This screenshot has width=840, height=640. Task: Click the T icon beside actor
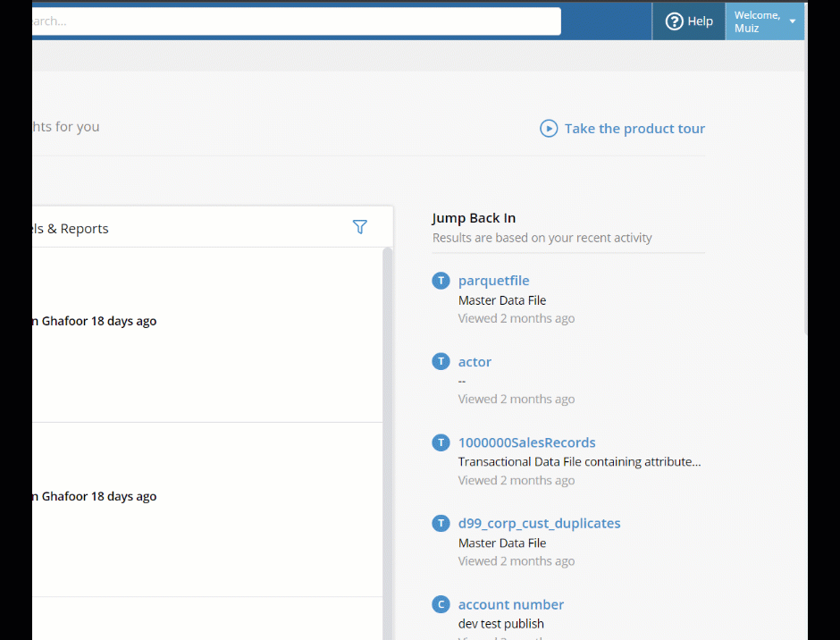[441, 361]
